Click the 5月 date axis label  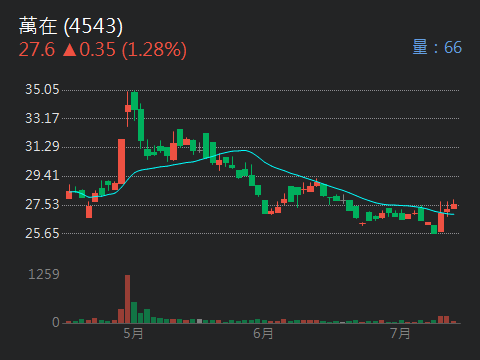click(x=133, y=333)
